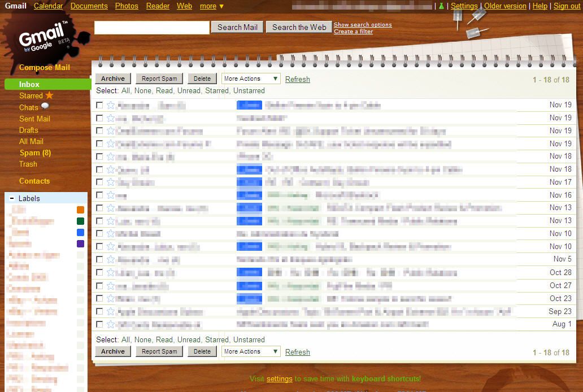Select checkbox for the Aug 1 email
The width and height of the screenshot is (583, 392).
99,324
